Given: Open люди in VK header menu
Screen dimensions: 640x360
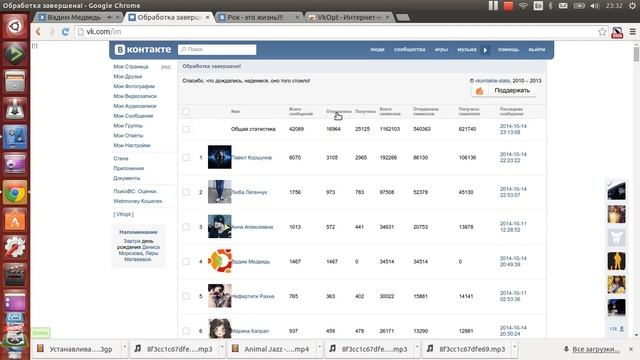Looking at the screenshot, I should point(377,49).
